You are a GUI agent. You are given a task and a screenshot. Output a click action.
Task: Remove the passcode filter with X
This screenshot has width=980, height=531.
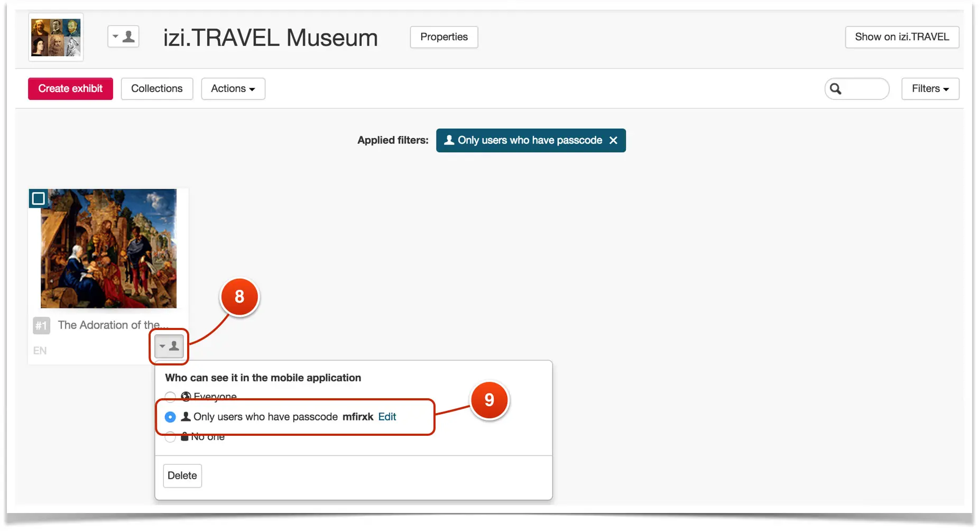point(613,140)
